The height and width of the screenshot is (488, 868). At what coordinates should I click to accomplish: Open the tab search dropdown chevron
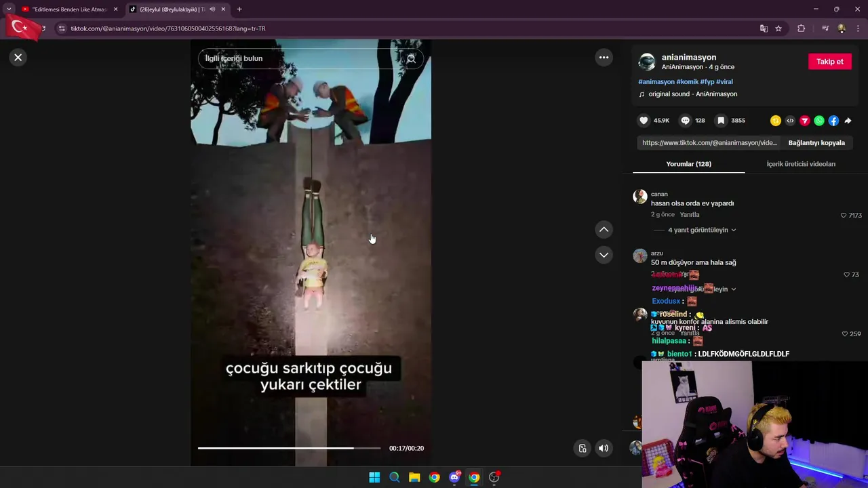pos(9,9)
